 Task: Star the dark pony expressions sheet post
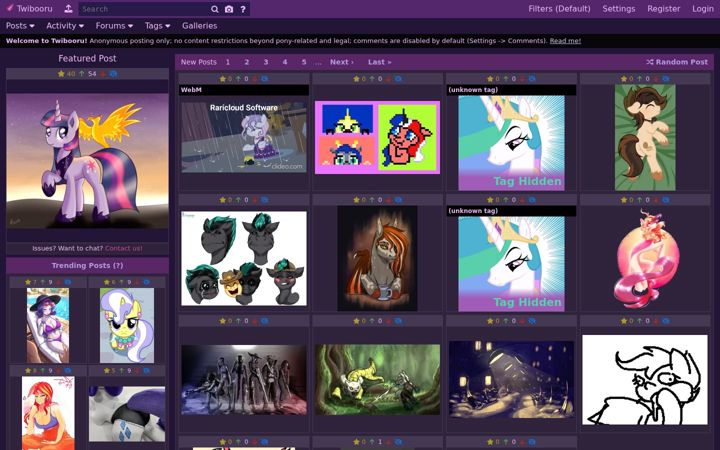click(223, 200)
